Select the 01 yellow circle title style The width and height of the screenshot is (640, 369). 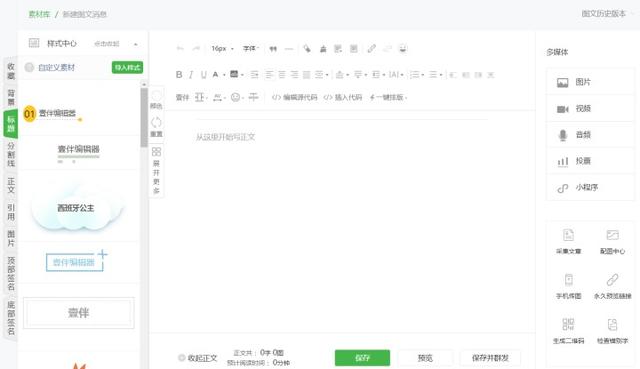click(53, 113)
